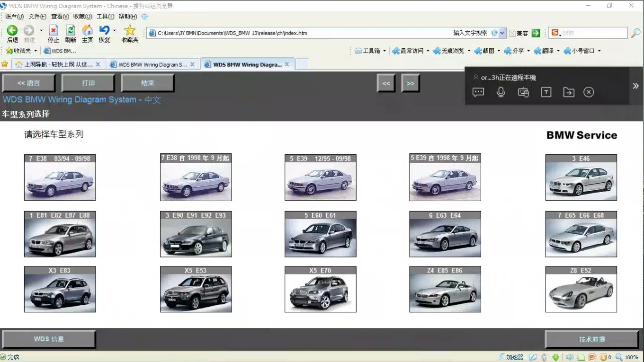Click the 打印 print button
Image resolution: width=644 pixels, height=362 pixels.
click(x=88, y=83)
